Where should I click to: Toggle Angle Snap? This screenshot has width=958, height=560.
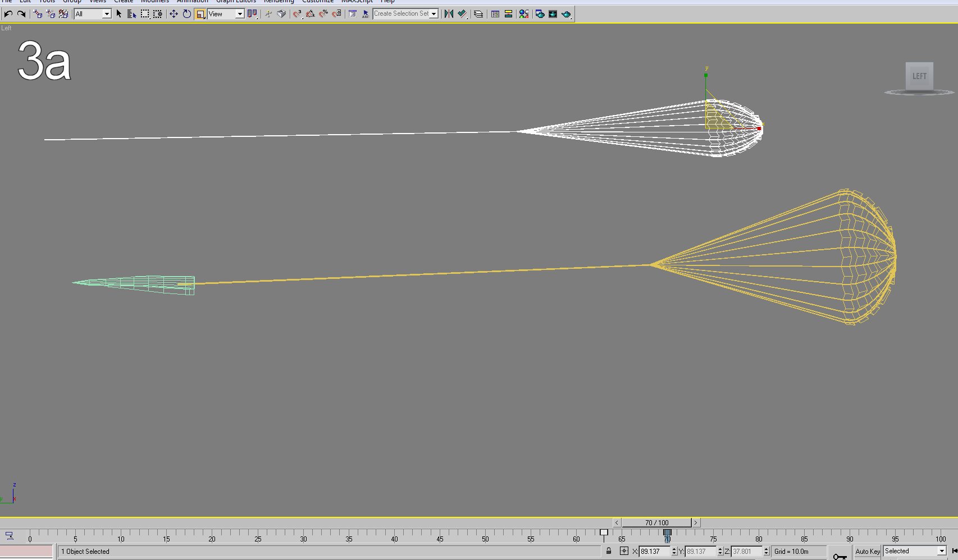[x=311, y=14]
